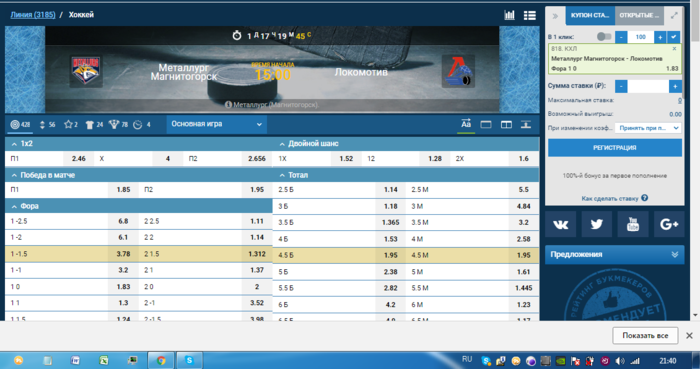Screen dimensions: 700x369
Task: Open the coefficient change Принять dropdown
Action: [x=648, y=128]
